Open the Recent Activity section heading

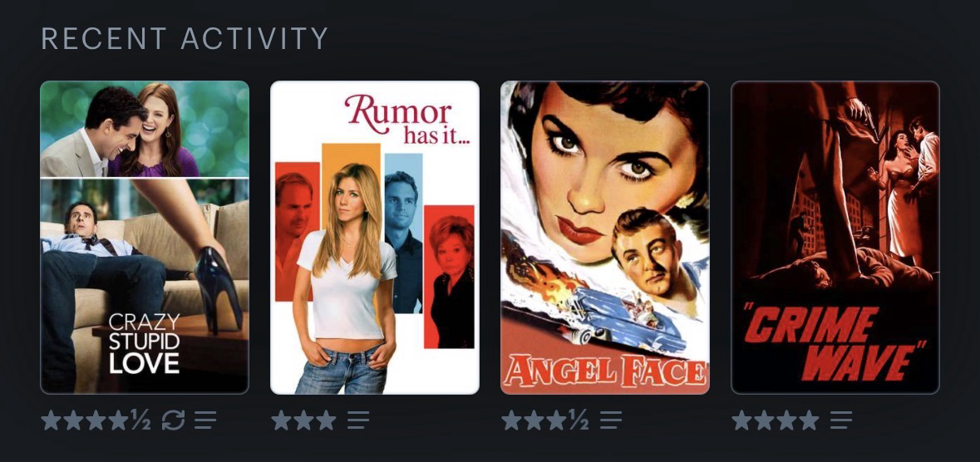click(x=185, y=39)
